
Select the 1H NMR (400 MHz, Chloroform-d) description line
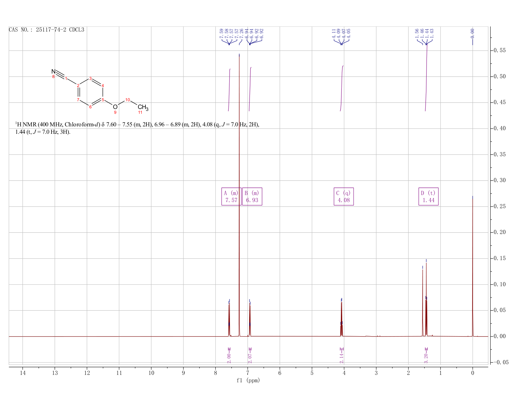[137, 124]
